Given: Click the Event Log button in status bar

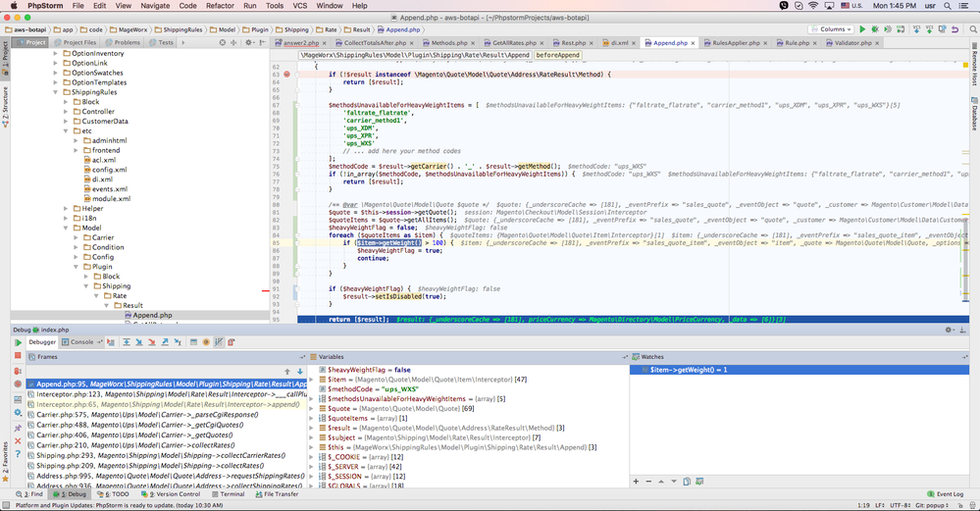Looking at the screenshot, I should [945, 494].
